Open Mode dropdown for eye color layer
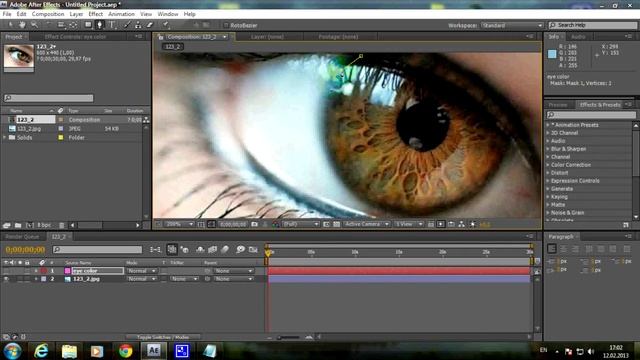Screen dimensions: 640x360 click(142, 271)
